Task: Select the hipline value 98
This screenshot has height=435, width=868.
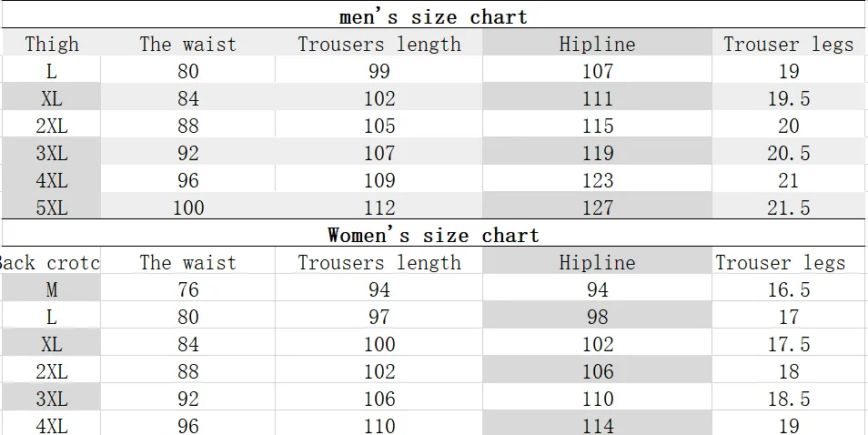Action: 597,317
